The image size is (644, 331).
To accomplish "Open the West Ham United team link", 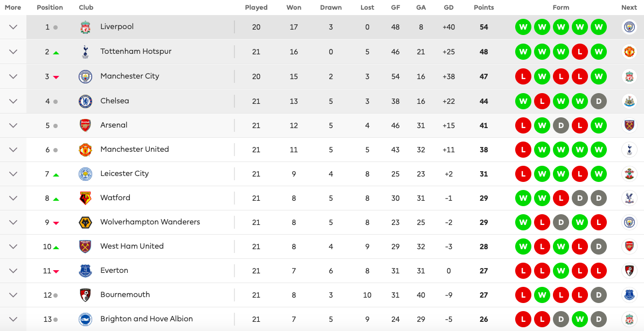I will (x=132, y=246).
